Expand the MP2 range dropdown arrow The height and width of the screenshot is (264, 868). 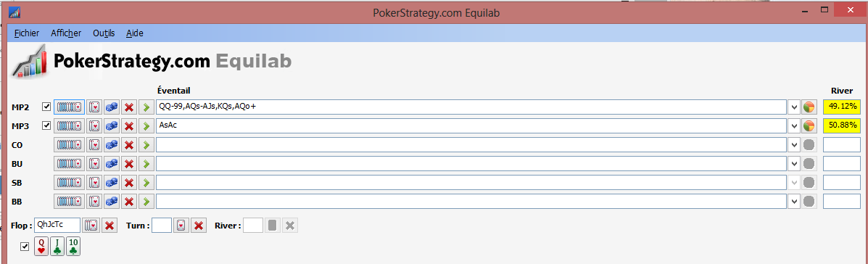coord(794,107)
